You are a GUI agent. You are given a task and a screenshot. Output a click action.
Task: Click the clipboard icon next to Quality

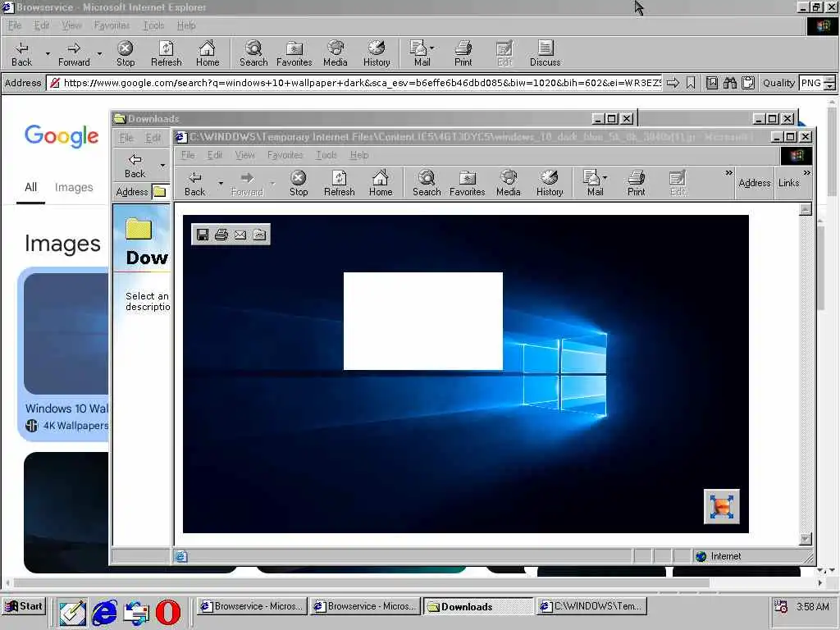click(x=748, y=83)
